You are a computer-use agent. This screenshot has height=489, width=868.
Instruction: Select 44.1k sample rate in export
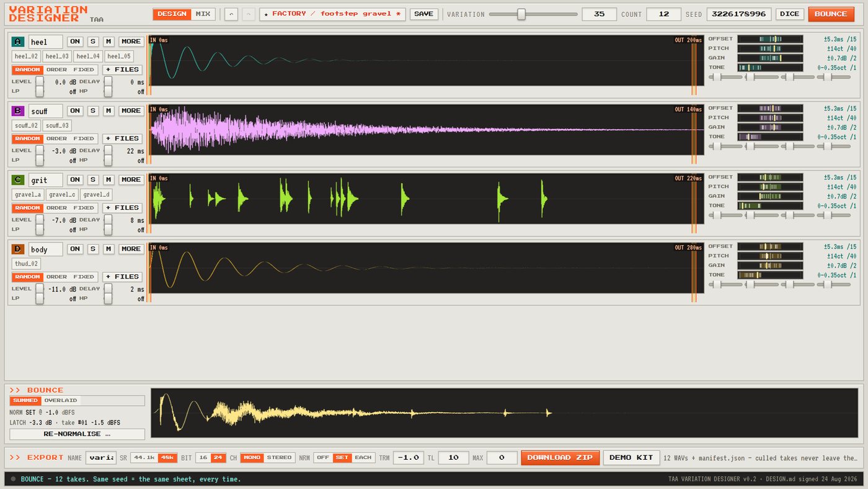(x=144, y=458)
